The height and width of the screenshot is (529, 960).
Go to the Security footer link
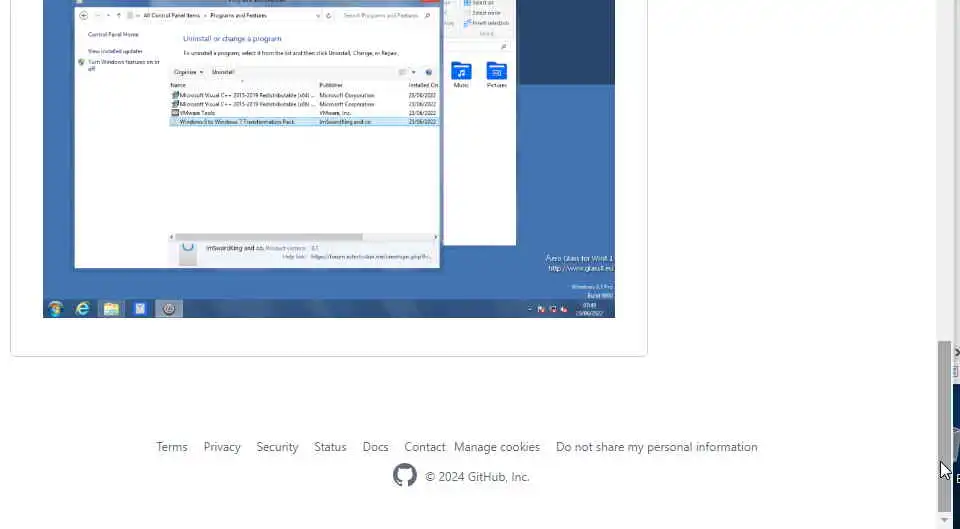coord(277,447)
